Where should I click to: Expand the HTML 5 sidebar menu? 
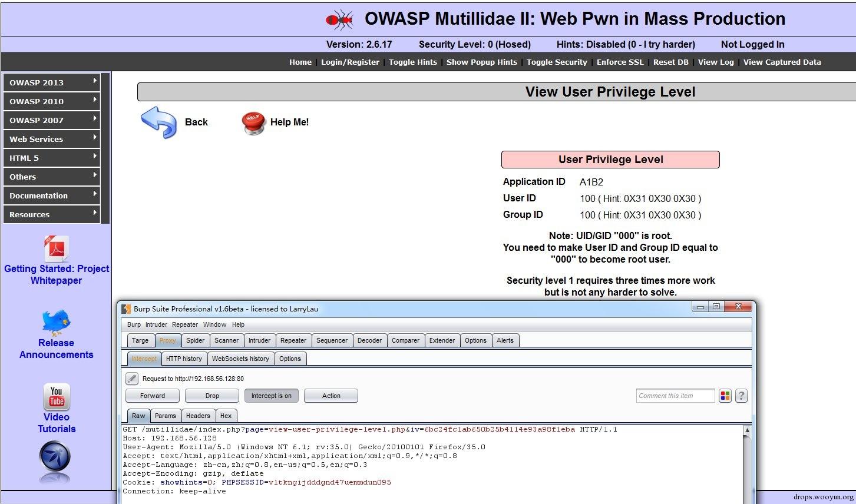tap(52, 158)
